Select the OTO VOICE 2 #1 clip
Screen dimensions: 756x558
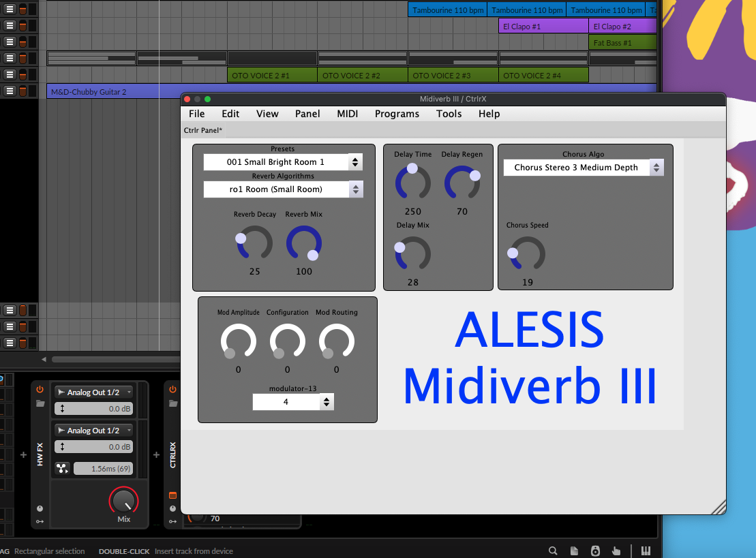272,75
